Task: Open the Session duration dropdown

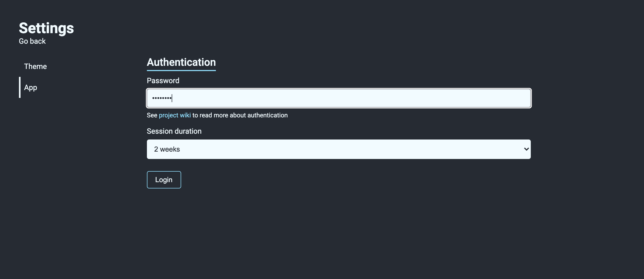Action: [339, 149]
